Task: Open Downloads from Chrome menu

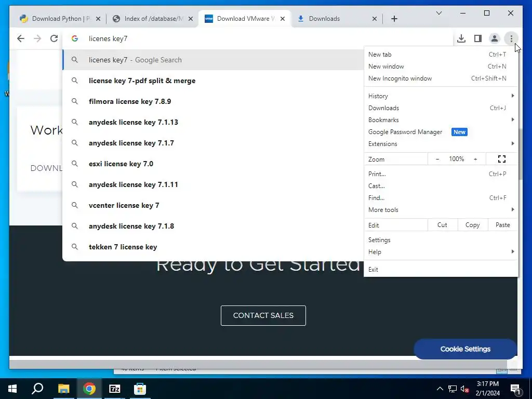Action: point(441,108)
